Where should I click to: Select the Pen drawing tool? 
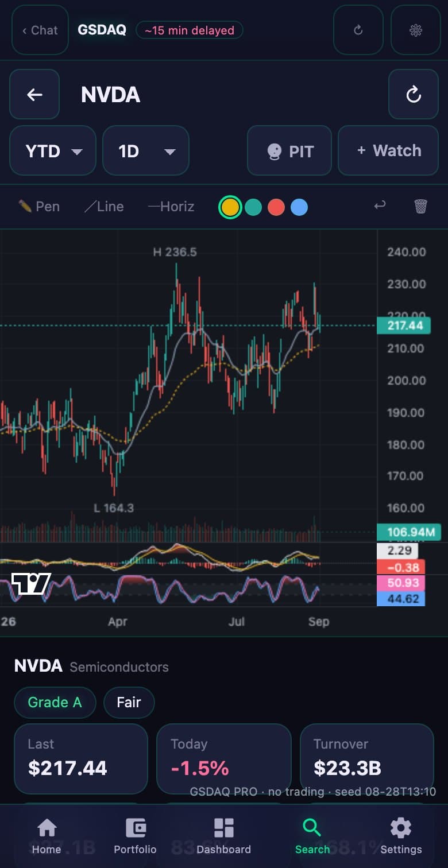click(39, 207)
